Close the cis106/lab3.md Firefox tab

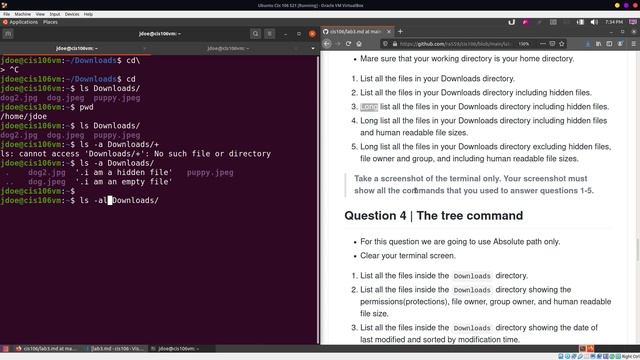[x=389, y=31]
